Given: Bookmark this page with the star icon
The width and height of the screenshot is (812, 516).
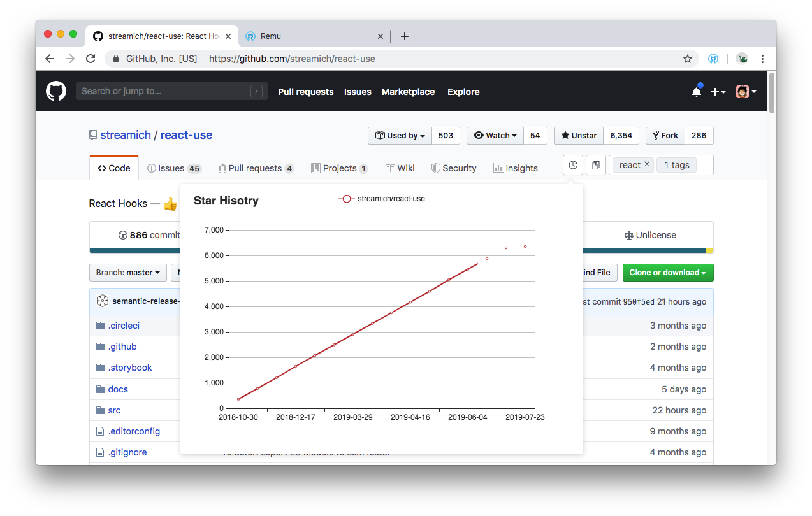Looking at the screenshot, I should [x=688, y=59].
